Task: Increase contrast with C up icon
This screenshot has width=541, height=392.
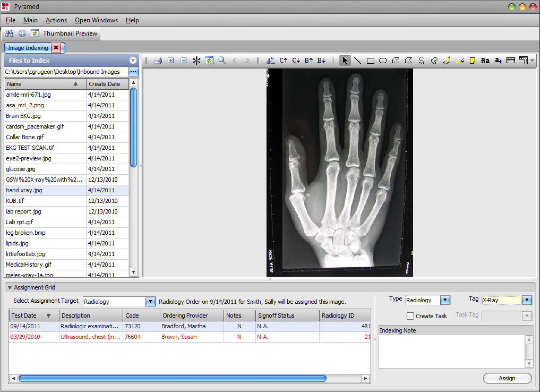Action: click(x=284, y=61)
